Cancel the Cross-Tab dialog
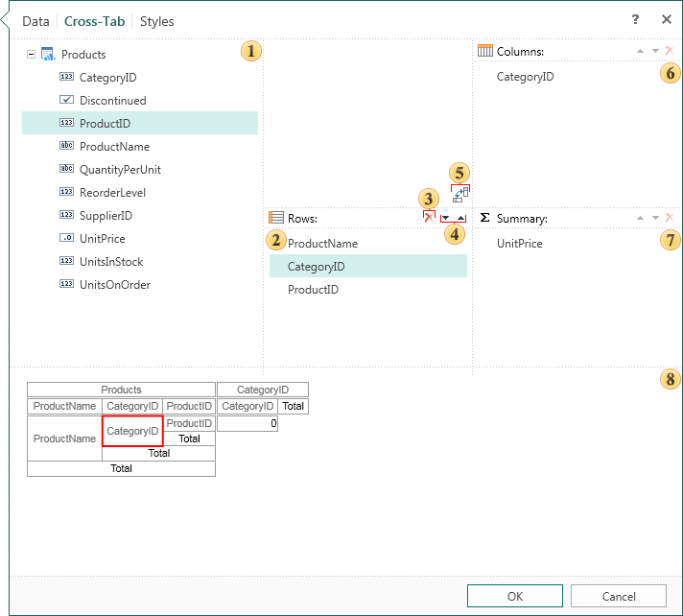Image resolution: width=683 pixels, height=616 pixels. (x=619, y=596)
